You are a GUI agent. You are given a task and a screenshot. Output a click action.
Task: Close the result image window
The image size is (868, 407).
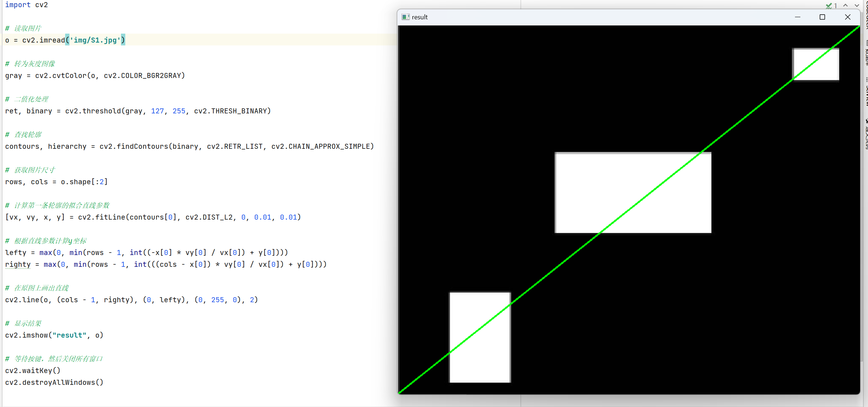point(847,17)
